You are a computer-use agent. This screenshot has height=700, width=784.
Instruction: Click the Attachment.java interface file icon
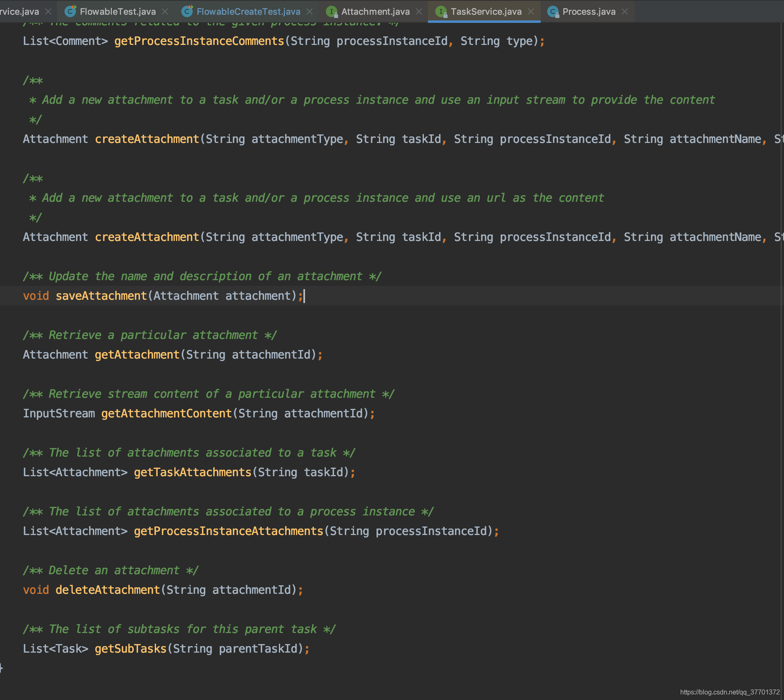click(332, 11)
